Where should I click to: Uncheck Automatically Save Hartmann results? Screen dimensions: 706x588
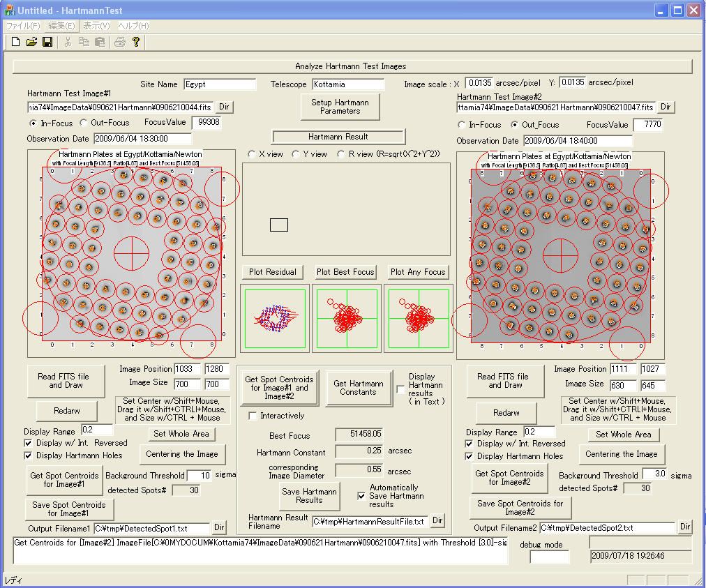(x=361, y=496)
